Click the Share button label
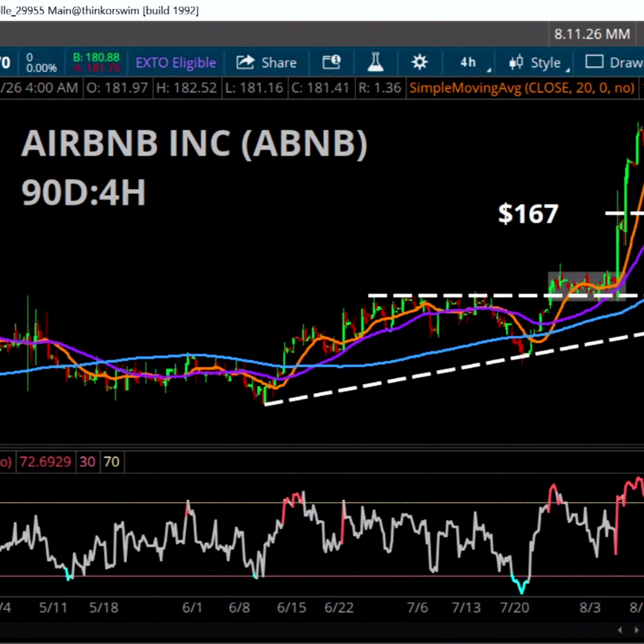 pos(279,63)
